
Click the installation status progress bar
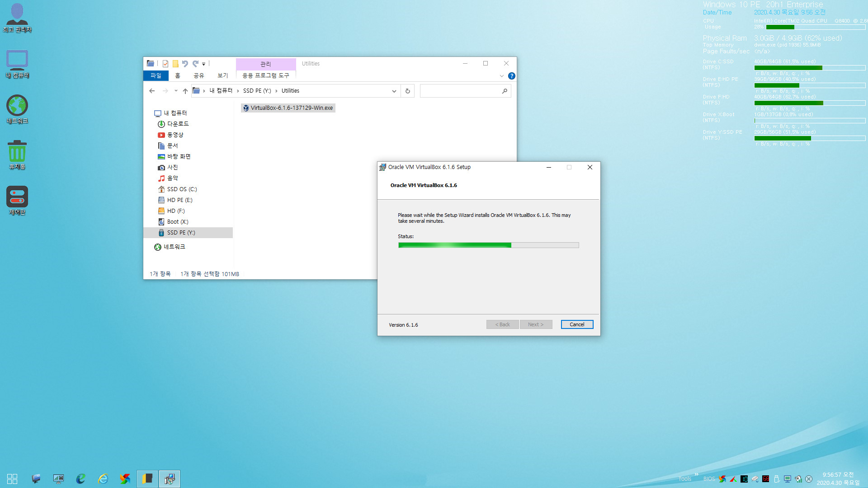(488, 245)
